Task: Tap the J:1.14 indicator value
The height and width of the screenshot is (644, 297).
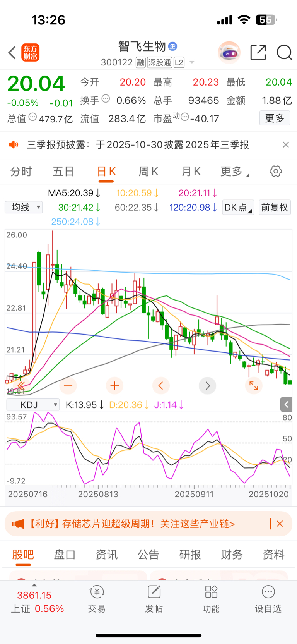Action: click(x=169, y=405)
